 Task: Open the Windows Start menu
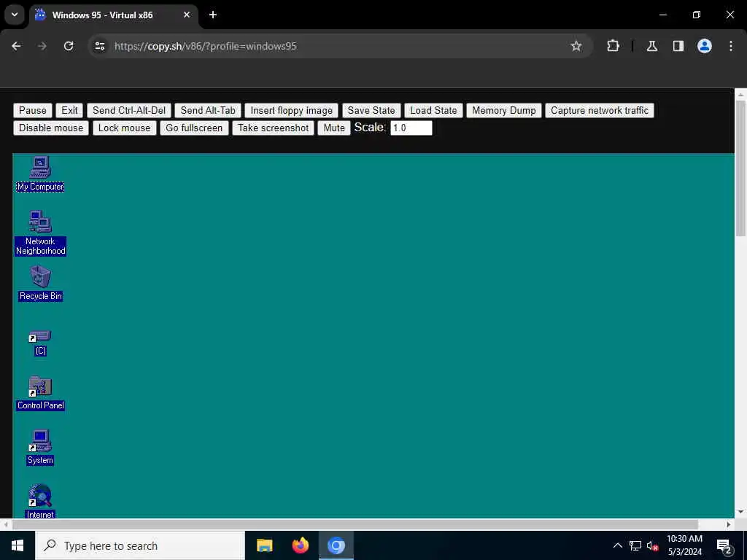pyautogui.click(x=18, y=545)
